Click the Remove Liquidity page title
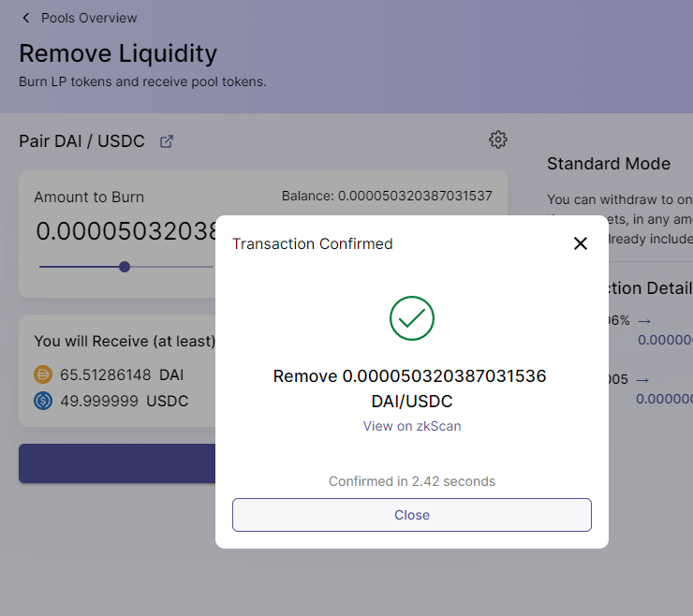The image size is (693, 616). tap(118, 53)
